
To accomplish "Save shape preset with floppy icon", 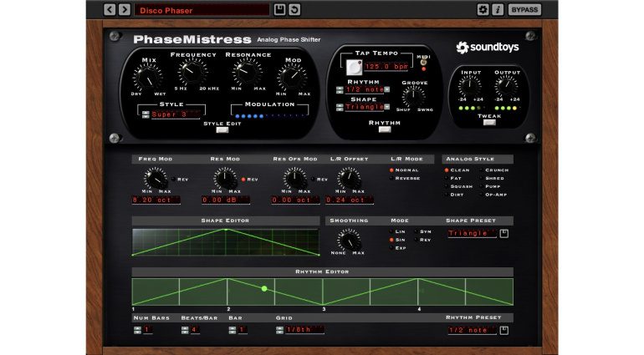I will pyautogui.click(x=504, y=234).
